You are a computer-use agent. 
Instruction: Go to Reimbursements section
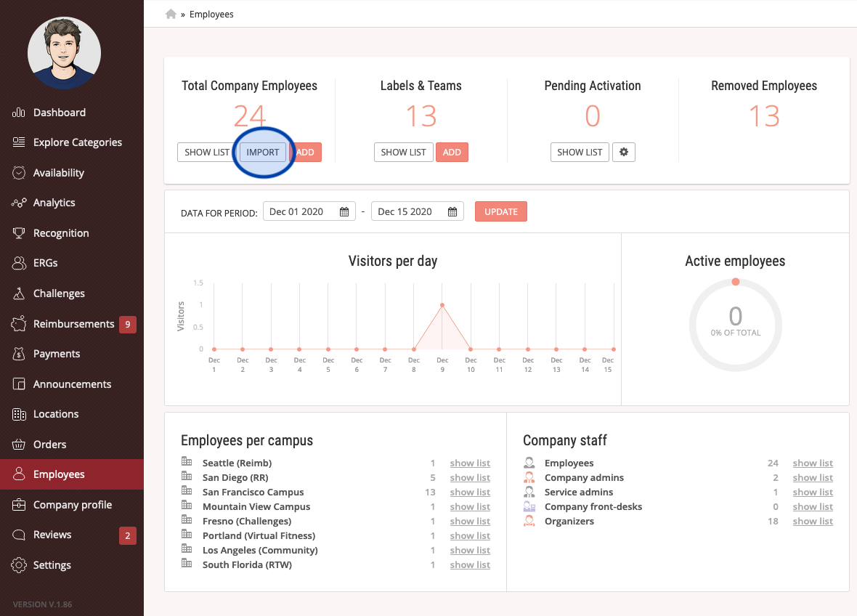click(72, 324)
